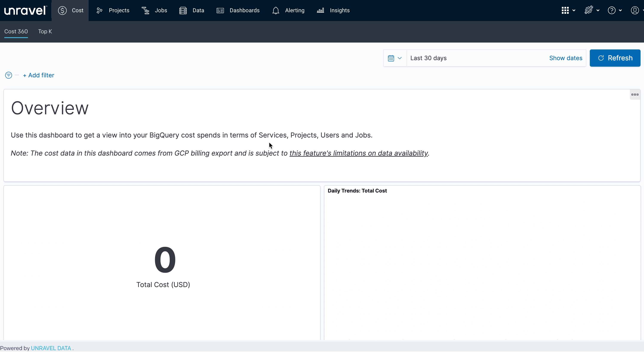The width and height of the screenshot is (644, 352).
Task: Toggle the filter visibility icon
Action: (8, 75)
